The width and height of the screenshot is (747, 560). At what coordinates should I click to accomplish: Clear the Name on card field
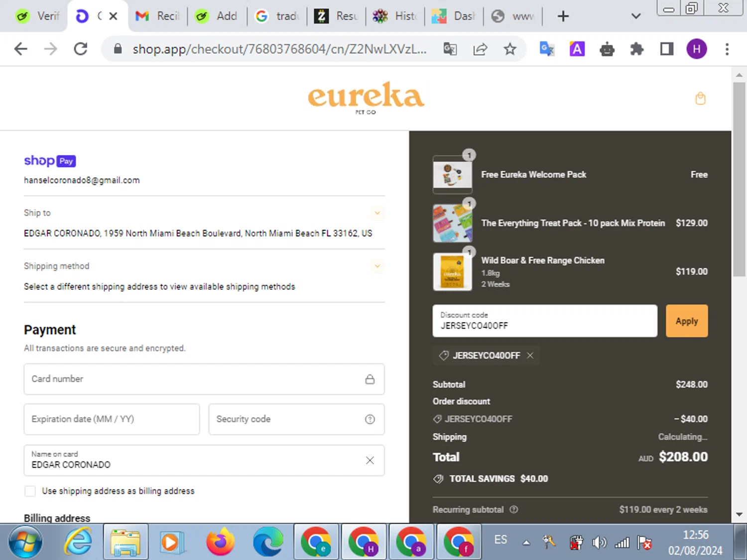tap(370, 460)
